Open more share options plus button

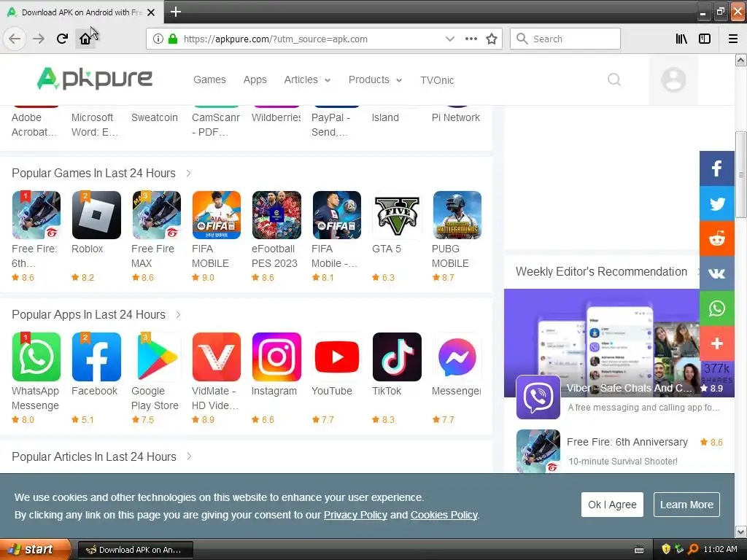point(717,343)
